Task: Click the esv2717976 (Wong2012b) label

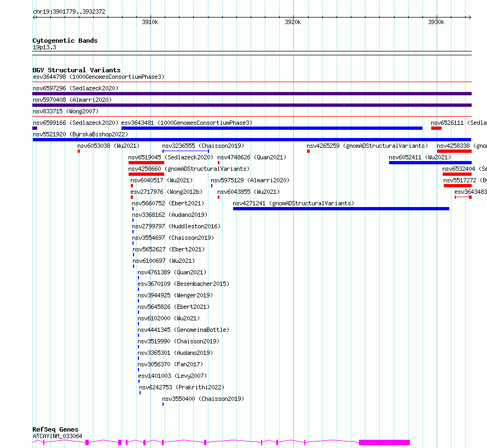Action: pos(166,192)
